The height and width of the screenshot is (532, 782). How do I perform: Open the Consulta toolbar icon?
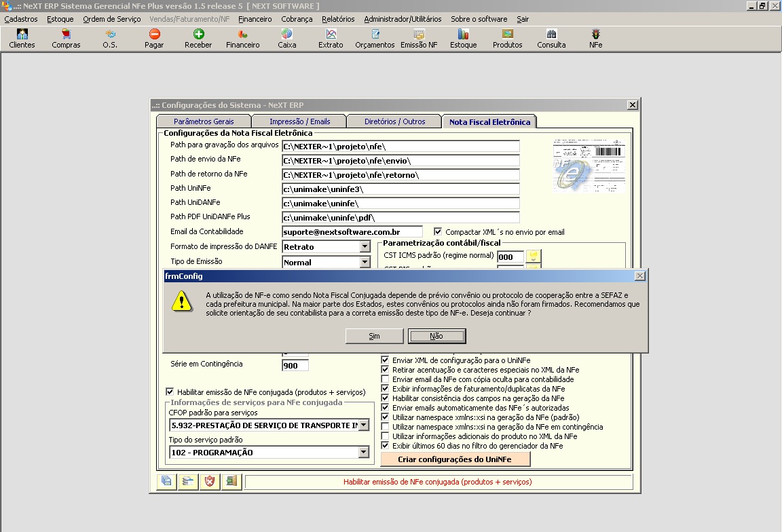(x=551, y=37)
